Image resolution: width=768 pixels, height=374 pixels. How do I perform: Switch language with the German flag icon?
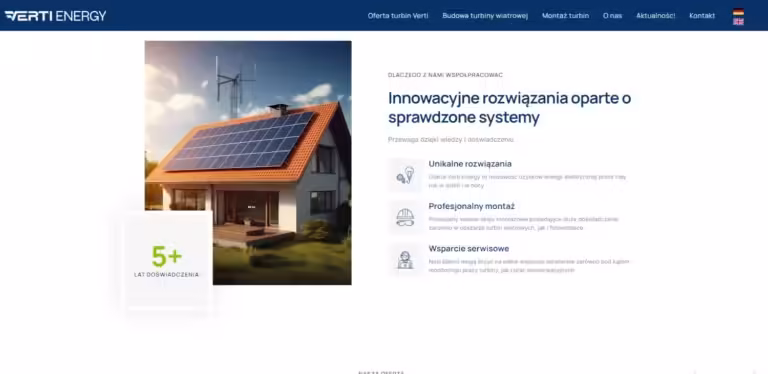(738, 12)
